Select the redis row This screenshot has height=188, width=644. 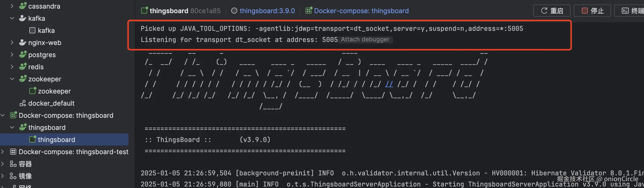(x=64, y=67)
